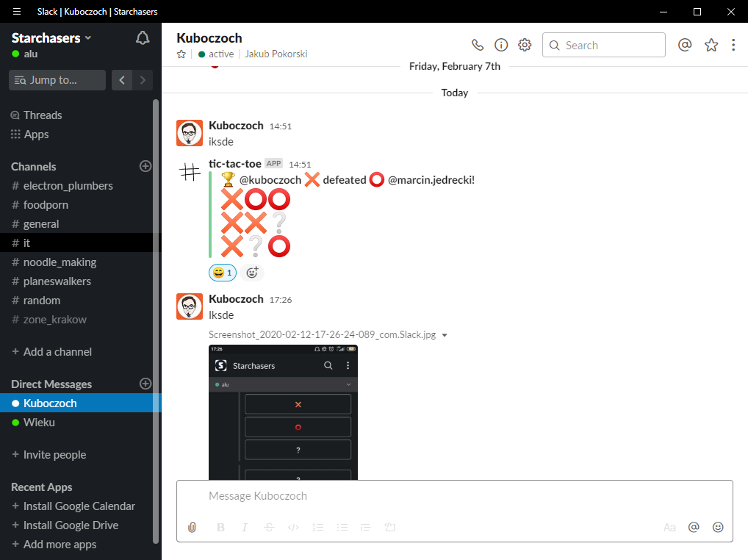
Task: Open conversation settings gear icon
Action: pyautogui.click(x=525, y=45)
